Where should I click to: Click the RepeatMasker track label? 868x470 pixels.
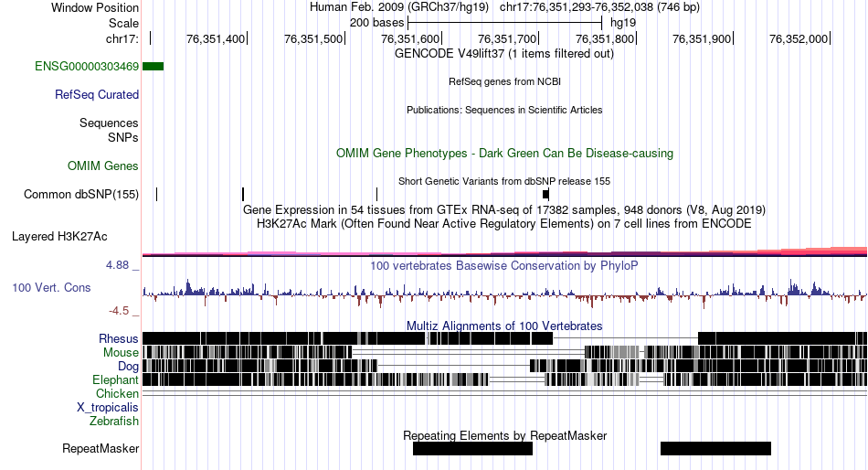point(101,448)
